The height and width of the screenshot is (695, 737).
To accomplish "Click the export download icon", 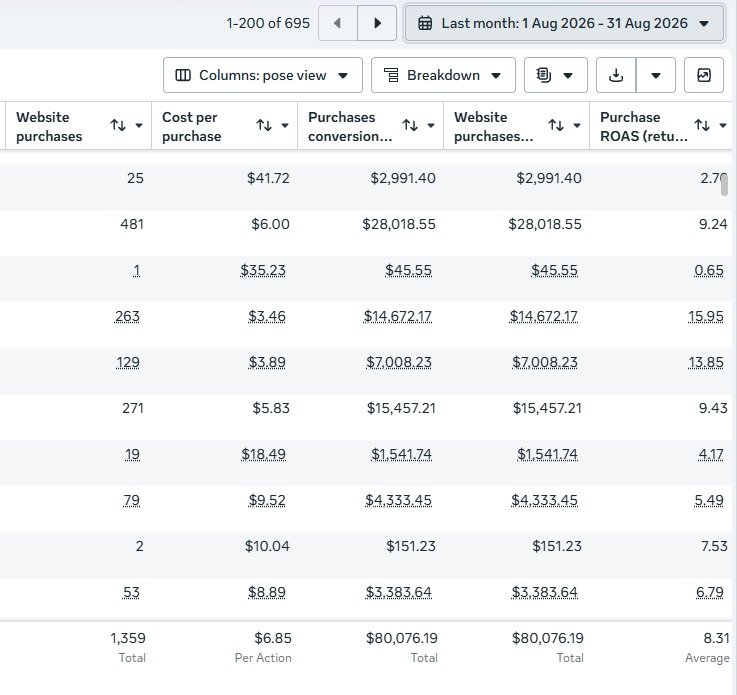I will (616, 75).
